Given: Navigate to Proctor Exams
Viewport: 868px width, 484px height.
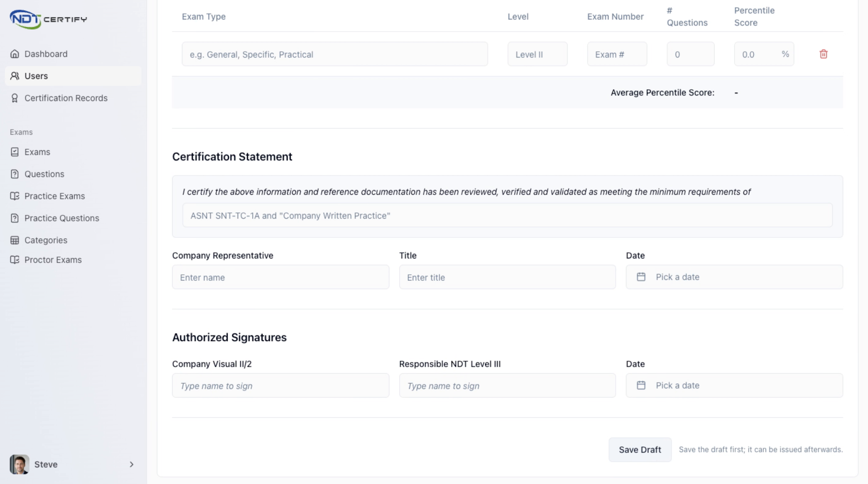Looking at the screenshot, I should tap(73, 260).
